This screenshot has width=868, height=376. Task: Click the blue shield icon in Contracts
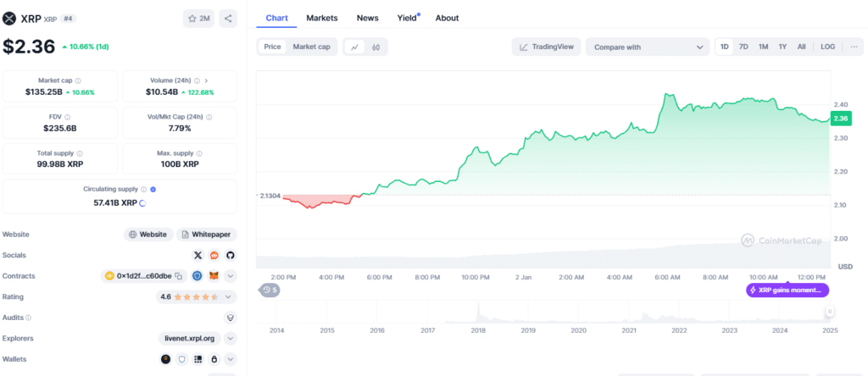(198, 276)
